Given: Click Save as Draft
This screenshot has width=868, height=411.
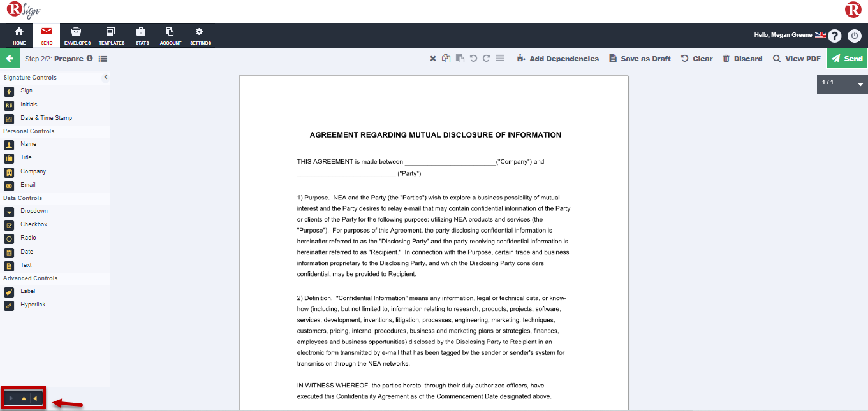Looking at the screenshot, I should (640, 59).
